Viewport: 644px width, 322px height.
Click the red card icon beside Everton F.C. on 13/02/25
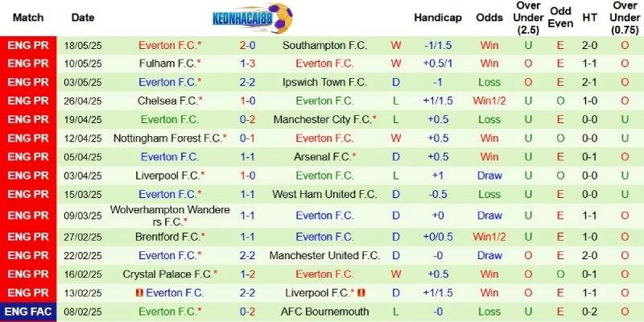[x=139, y=292]
